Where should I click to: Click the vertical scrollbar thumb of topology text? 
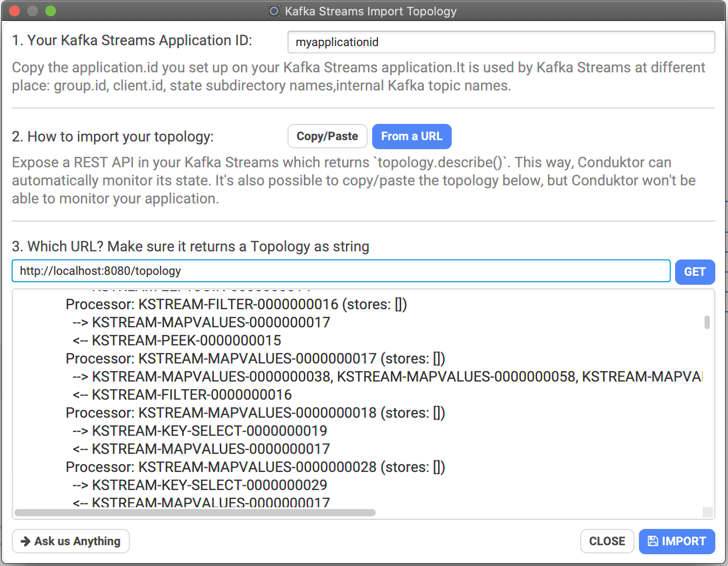[707, 322]
